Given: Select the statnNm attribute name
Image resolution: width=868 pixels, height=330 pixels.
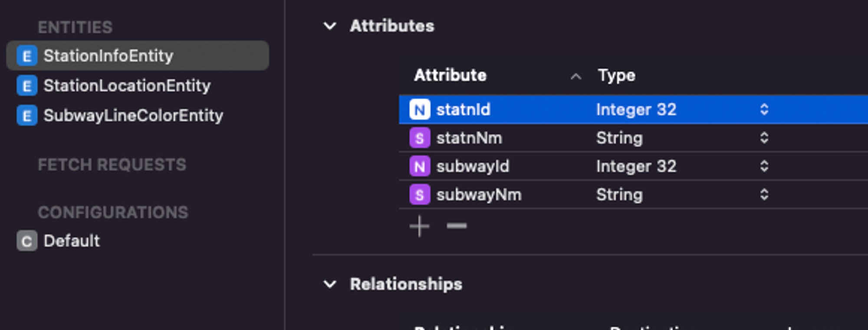Looking at the screenshot, I should pyautogui.click(x=469, y=138).
